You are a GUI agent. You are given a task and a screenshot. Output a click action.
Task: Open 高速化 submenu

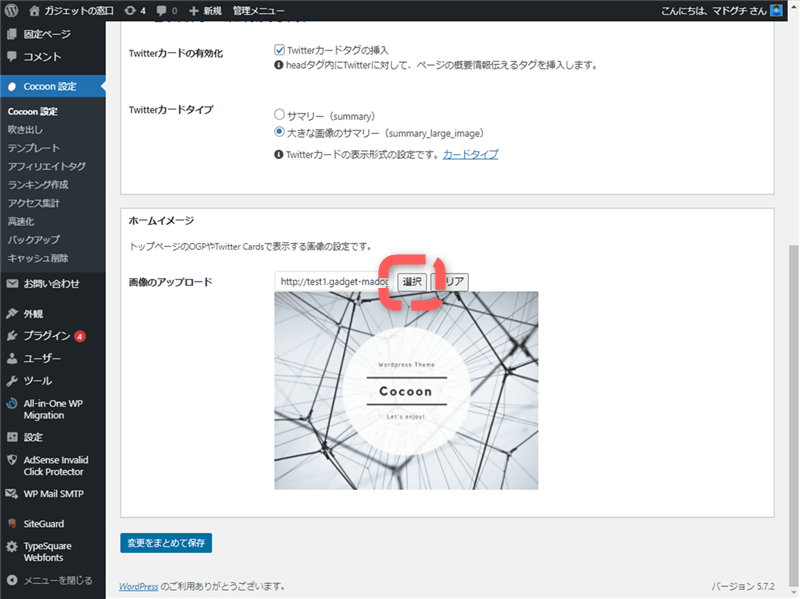click(21, 221)
